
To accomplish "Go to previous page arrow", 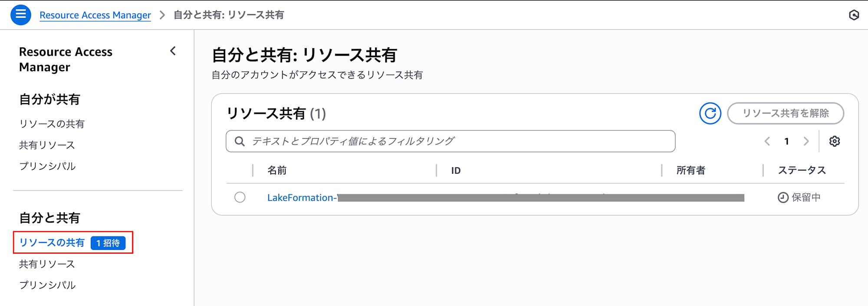I will [767, 141].
